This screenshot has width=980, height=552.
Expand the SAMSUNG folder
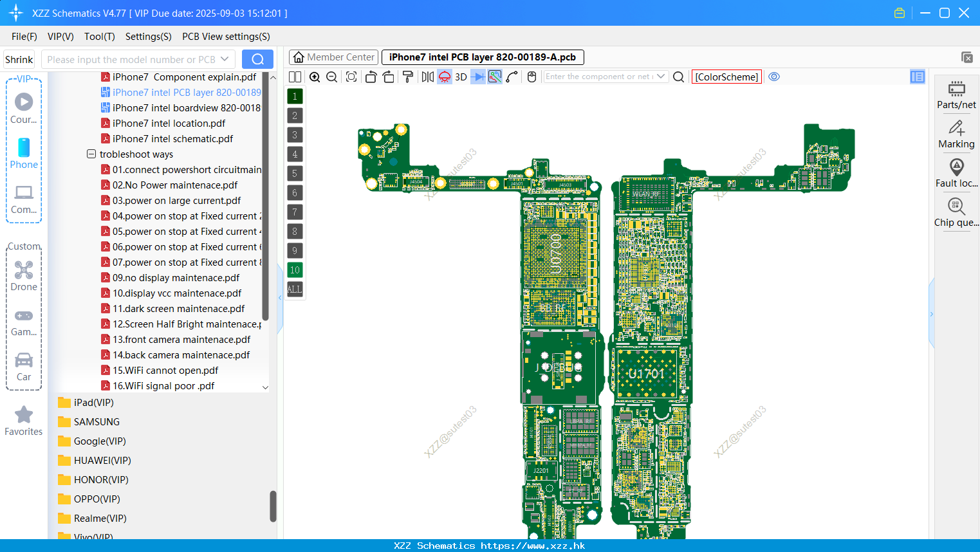pos(89,422)
